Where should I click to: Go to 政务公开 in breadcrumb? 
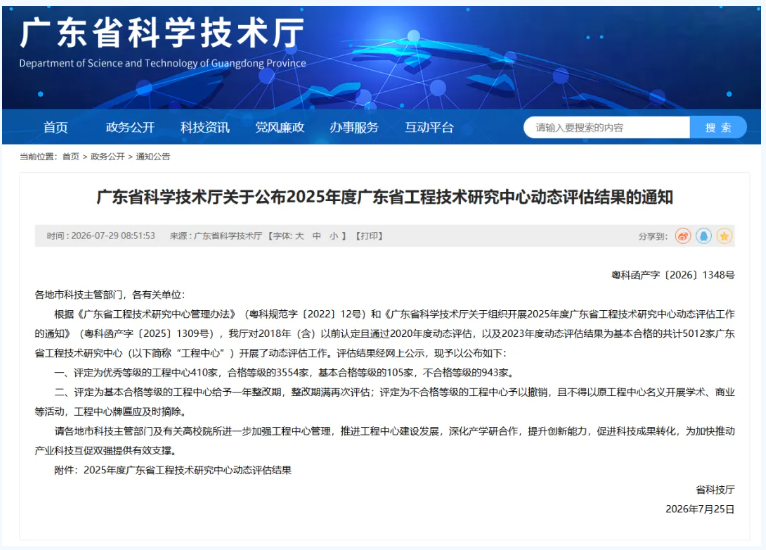107,156
